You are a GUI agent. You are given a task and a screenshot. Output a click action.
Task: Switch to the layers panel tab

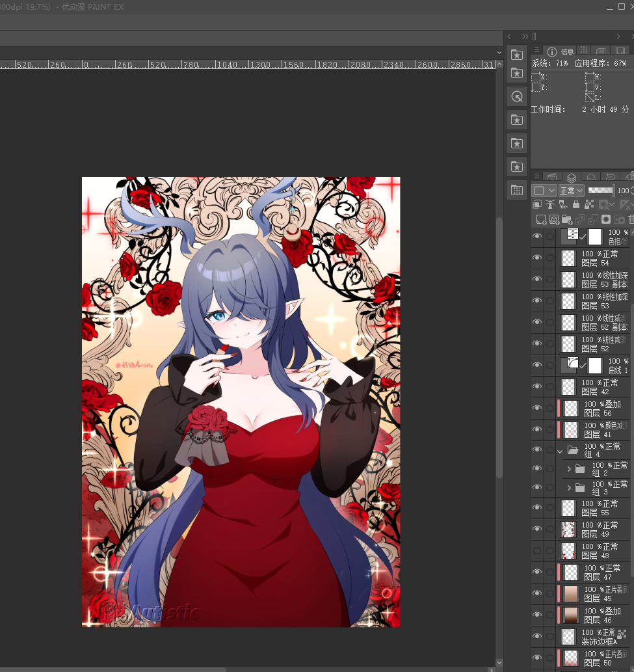pyautogui.click(x=571, y=177)
